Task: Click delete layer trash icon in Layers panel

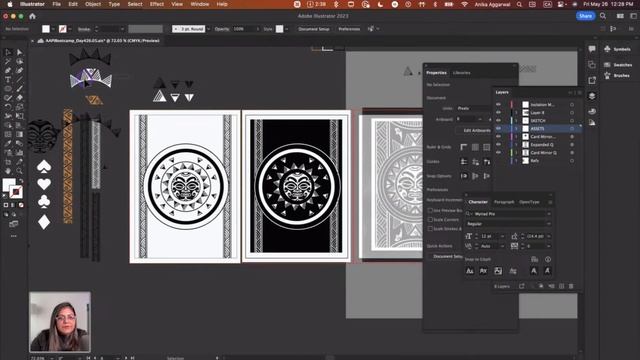Action: click(x=571, y=286)
